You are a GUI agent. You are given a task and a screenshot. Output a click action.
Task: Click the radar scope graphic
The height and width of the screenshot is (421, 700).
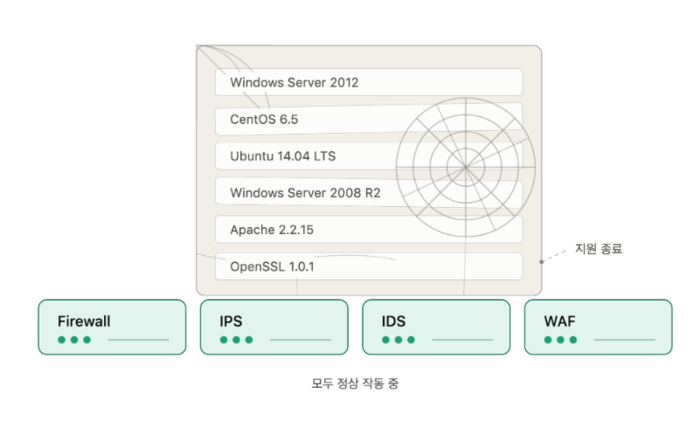click(x=466, y=167)
